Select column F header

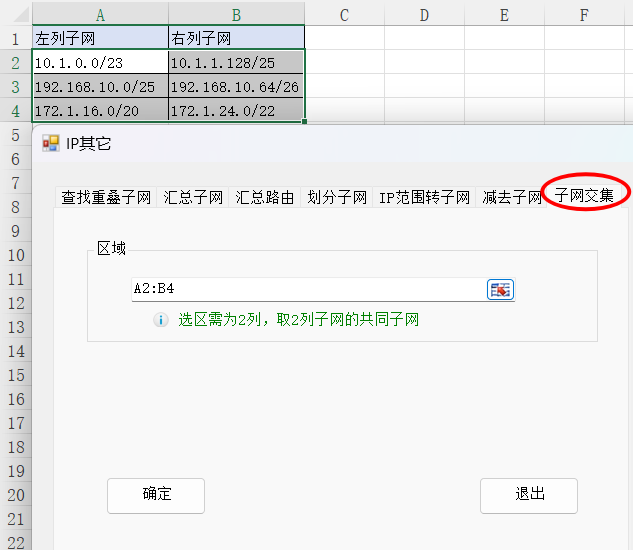point(584,15)
